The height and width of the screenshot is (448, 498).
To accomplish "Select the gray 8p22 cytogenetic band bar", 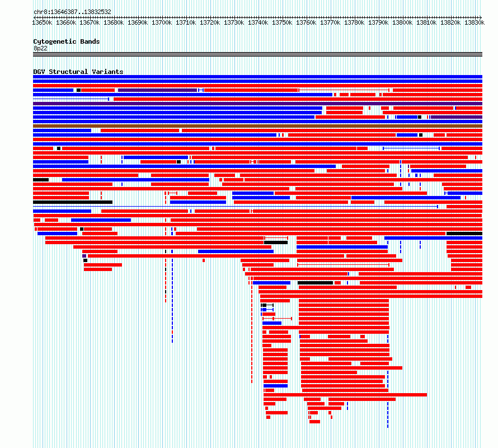I will [257, 54].
